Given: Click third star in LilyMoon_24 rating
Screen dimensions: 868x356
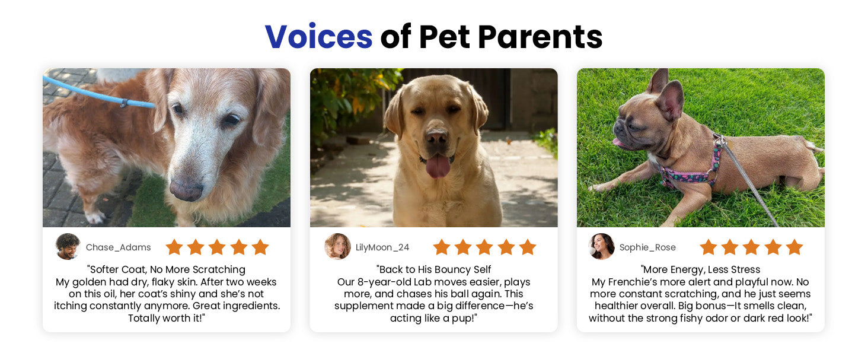Looking at the screenshot, I should tap(484, 247).
